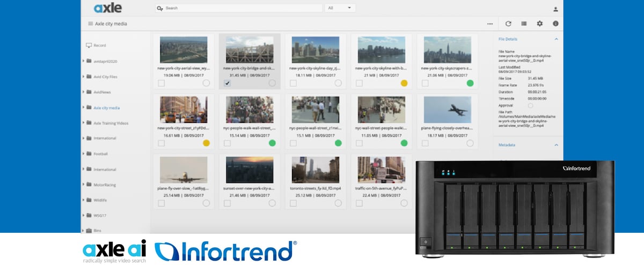
Task: Open the user account icon
Action: [555, 9]
